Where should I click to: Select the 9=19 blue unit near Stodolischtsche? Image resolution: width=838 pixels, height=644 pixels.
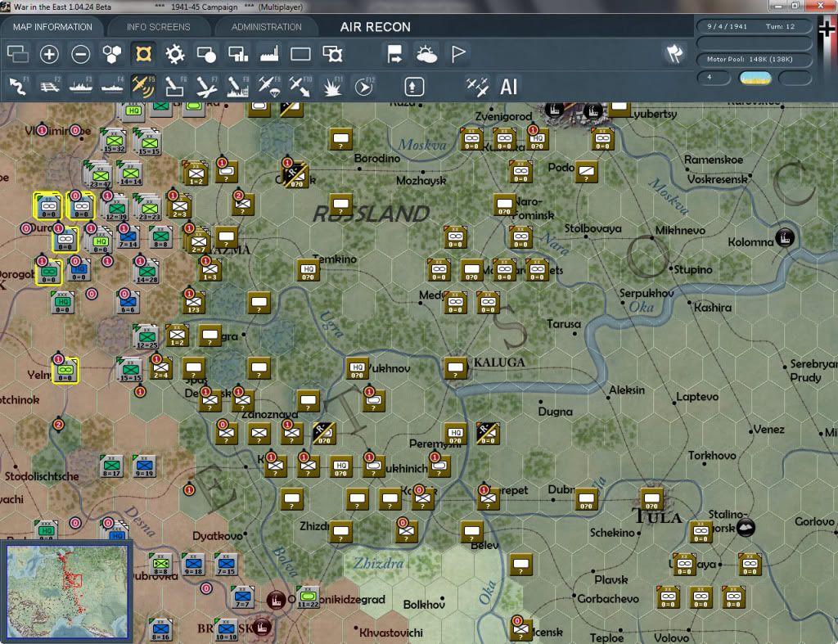coord(144,466)
